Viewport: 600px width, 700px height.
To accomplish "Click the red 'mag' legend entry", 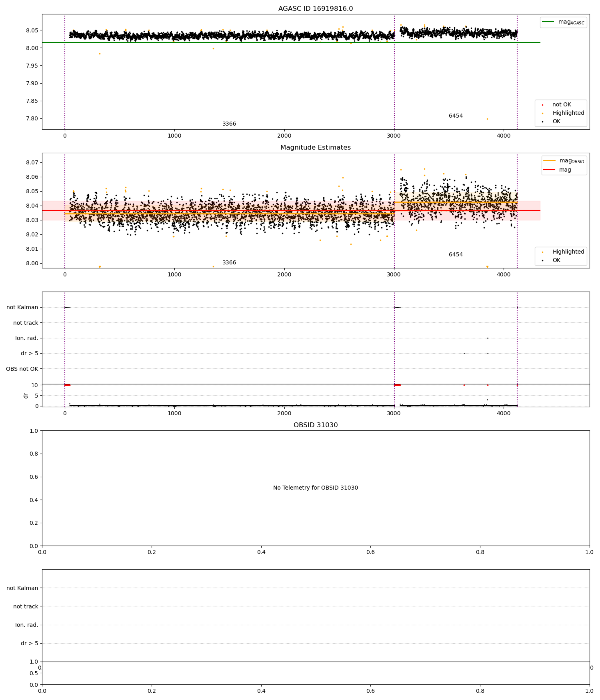I will 557,170.
